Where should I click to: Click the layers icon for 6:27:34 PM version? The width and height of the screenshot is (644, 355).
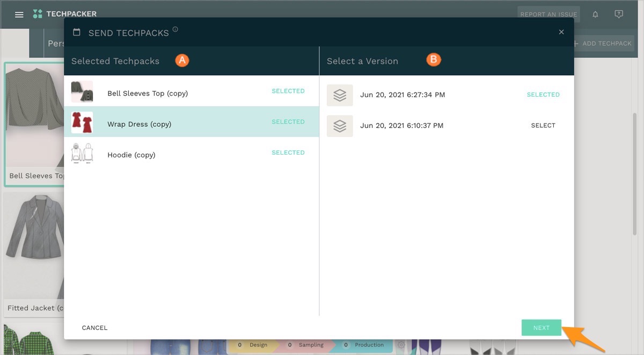340,95
